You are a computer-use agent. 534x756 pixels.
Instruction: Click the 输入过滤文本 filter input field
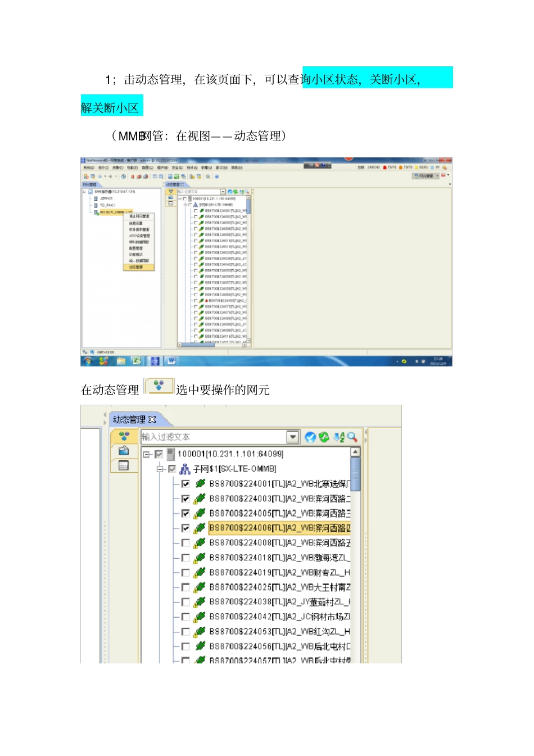(214, 437)
